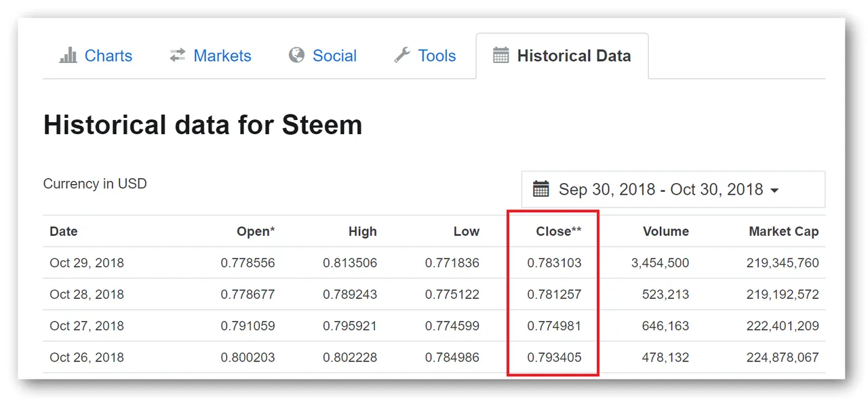Click the low value 0.774599
Viewport: 868px width, 402px height.
click(452, 326)
